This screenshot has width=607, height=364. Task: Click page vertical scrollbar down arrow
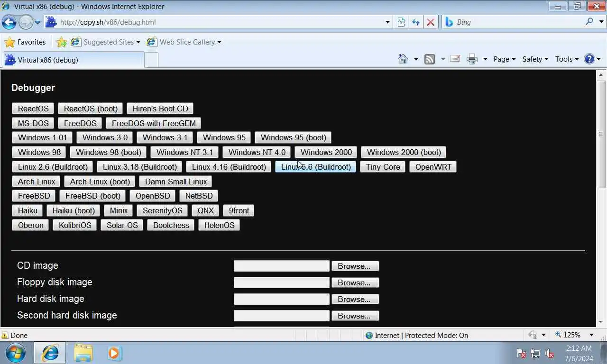click(x=601, y=322)
